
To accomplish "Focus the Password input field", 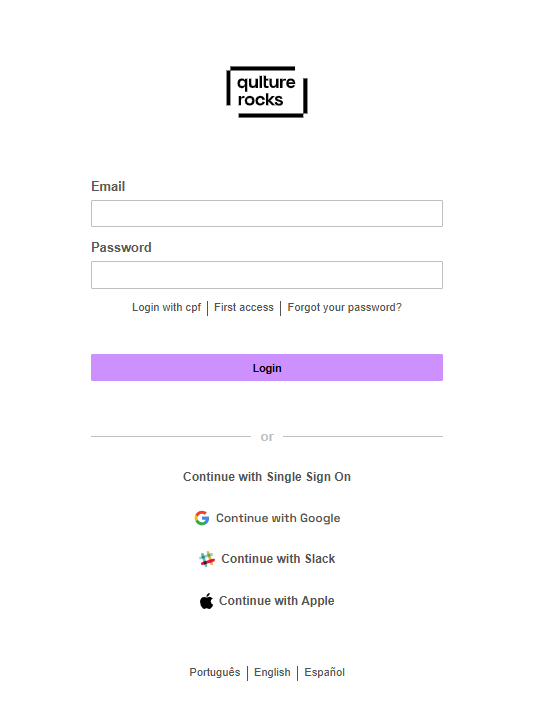I will tap(267, 275).
